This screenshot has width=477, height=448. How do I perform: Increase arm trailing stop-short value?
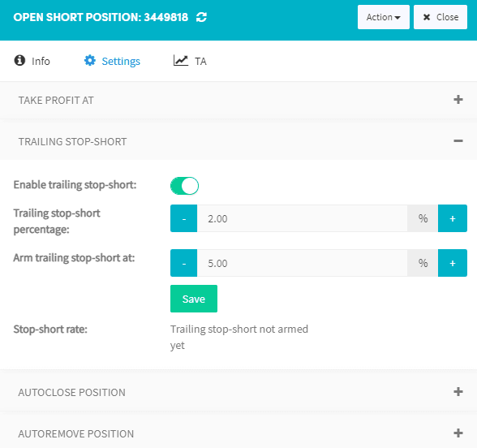click(x=453, y=263)
